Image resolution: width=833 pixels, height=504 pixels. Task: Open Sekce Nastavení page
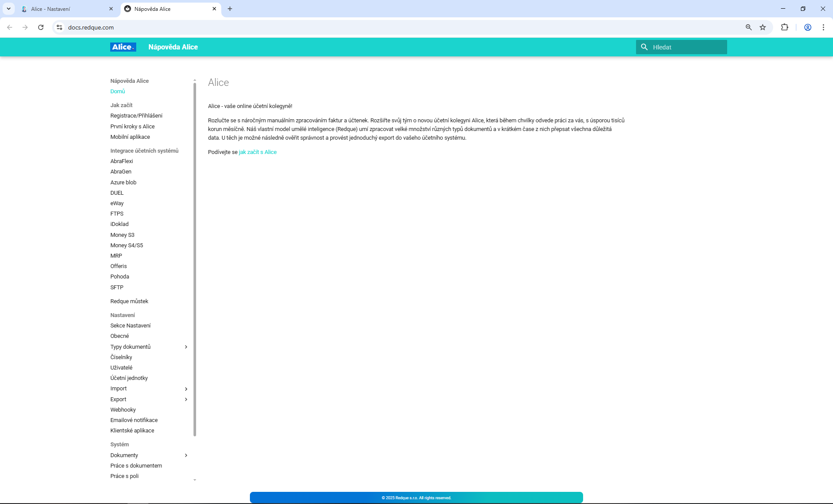131,326
